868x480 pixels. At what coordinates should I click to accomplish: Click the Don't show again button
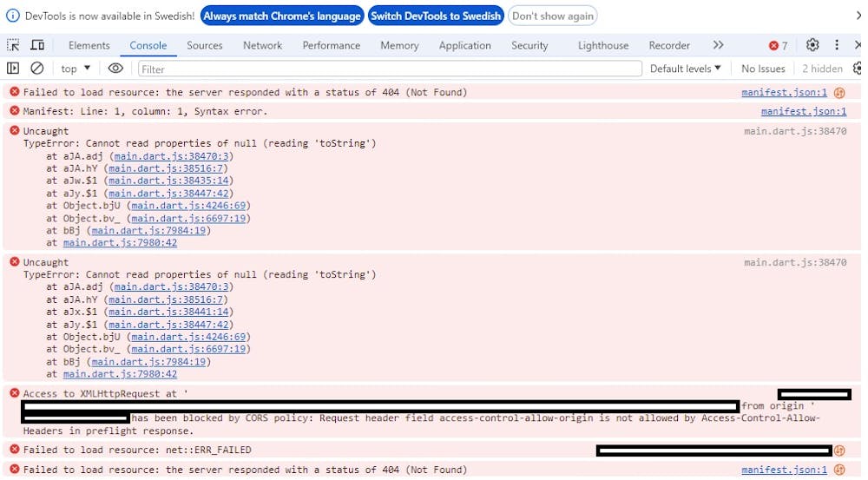(x=552, y=16)
